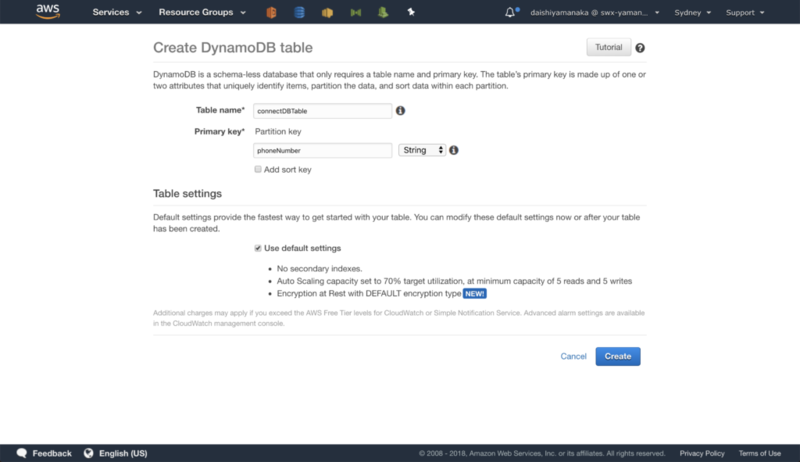Open the orange hexagon service shortcut
The width and height of the screenshot is (800, 462).
point(271,12)
